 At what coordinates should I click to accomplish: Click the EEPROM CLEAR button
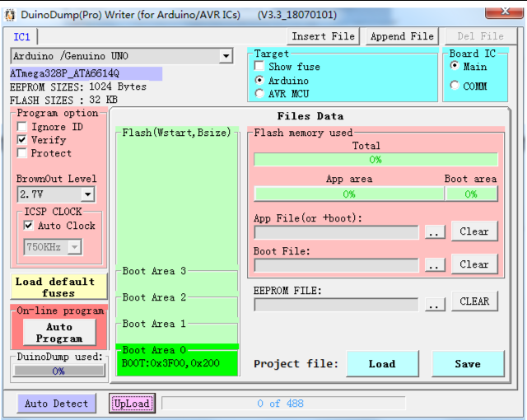pyautogui.click(x=474, y=301)
